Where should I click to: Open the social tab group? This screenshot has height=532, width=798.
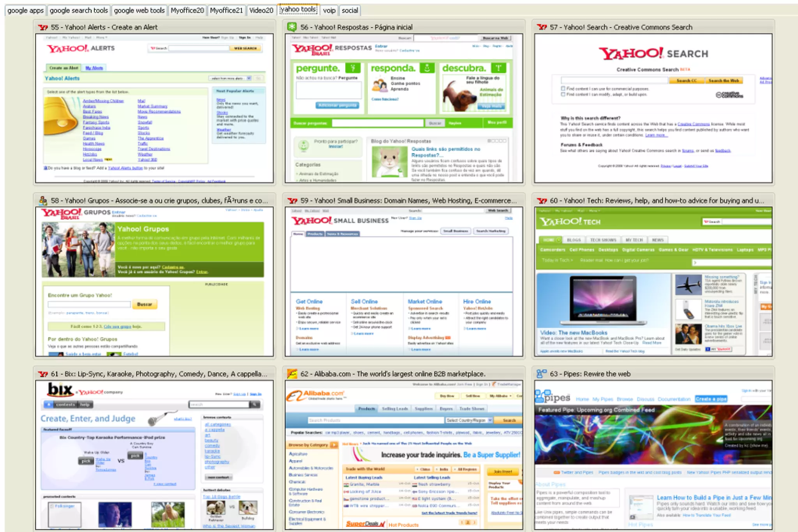350,11
